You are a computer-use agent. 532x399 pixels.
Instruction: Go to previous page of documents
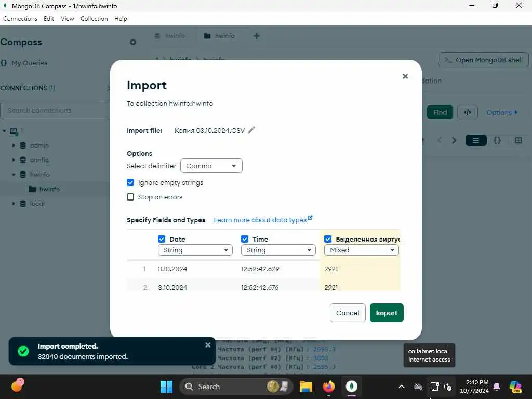tap(440, 140)
